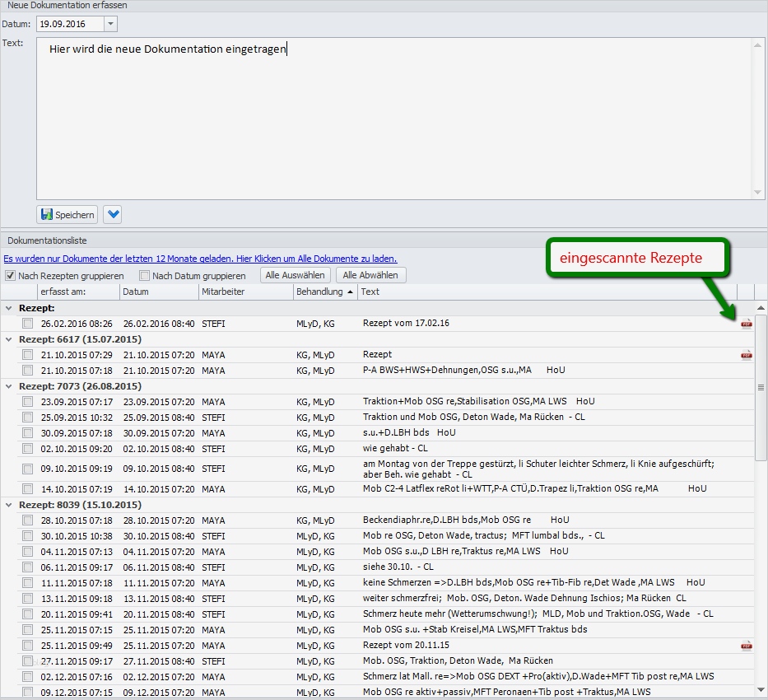This screenshot has width=768, height=700.
Task: Click into the new documentation text field
Action: [x=393, y=119]
